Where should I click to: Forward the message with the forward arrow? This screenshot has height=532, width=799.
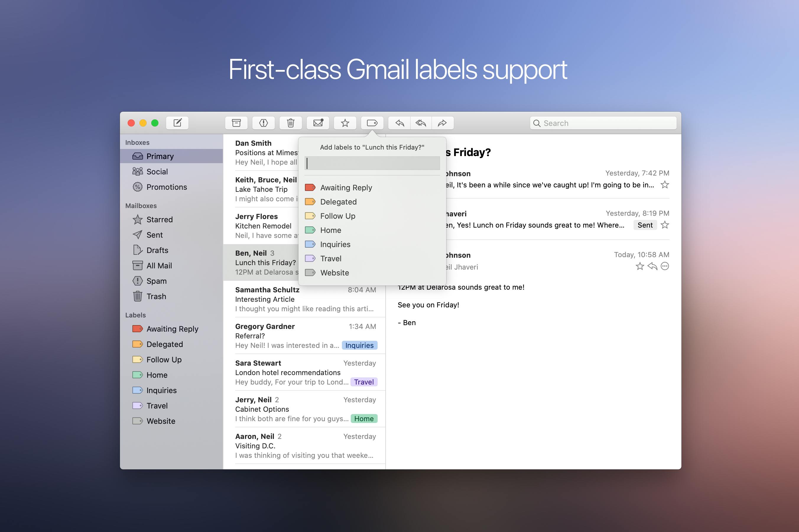tap(443, 123)
